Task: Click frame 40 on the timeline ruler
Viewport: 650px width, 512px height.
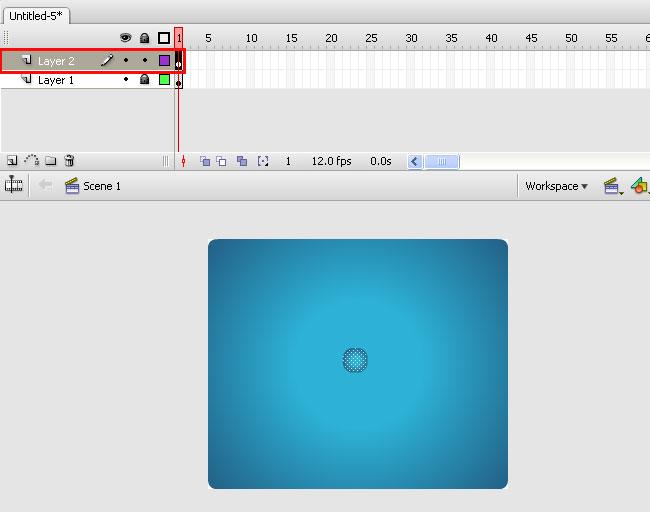Action: (491, 38)
